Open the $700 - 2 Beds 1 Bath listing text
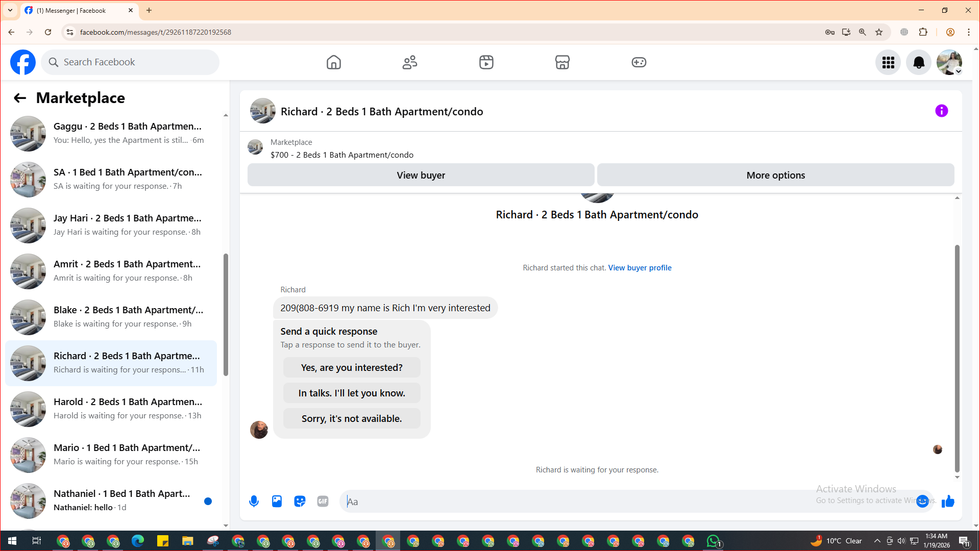The width and height of the screenshot is (980, 551). [342, 155]
